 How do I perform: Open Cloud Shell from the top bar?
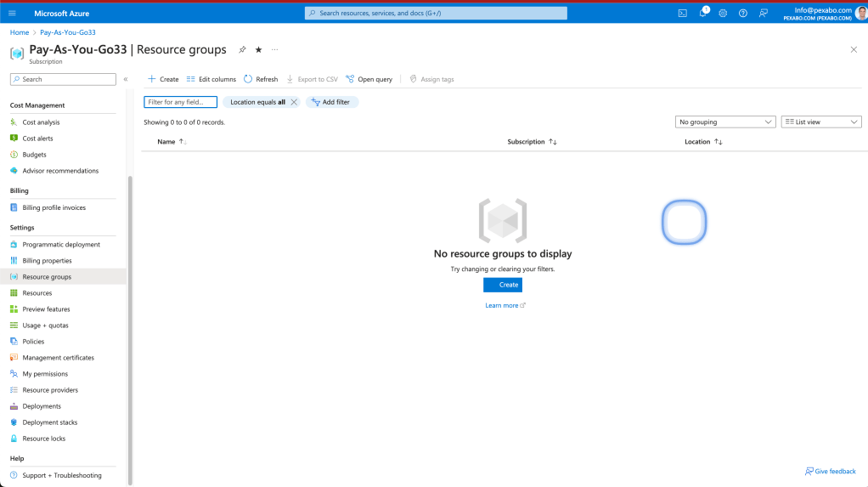(x=683, y=14)
